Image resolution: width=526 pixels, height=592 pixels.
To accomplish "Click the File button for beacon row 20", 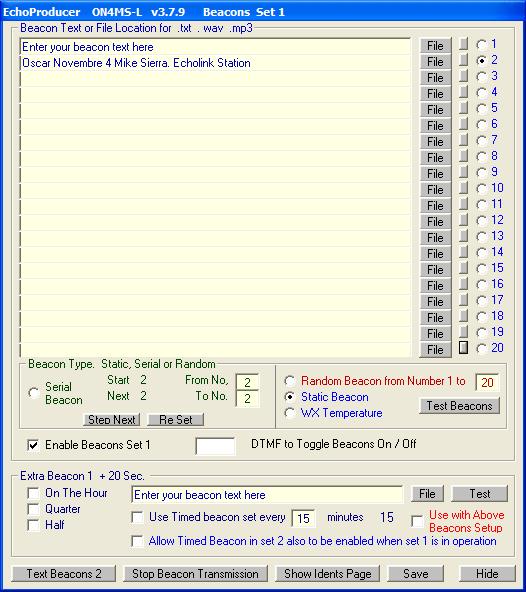I will point(435,350).
